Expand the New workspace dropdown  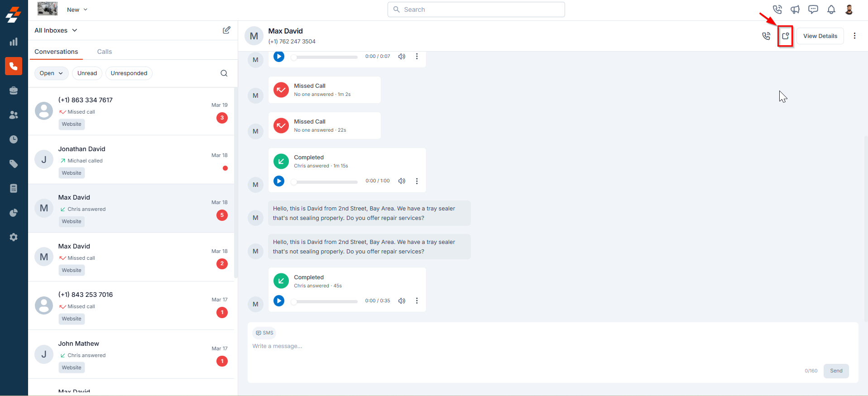pos(77,10)
